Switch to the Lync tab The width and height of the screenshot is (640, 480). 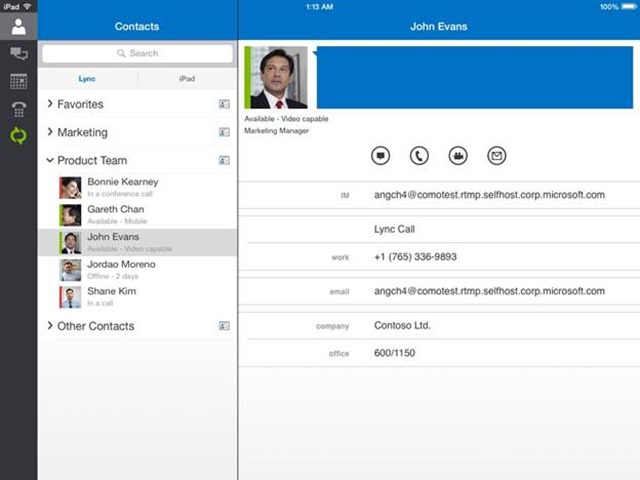[x=88, y=78]
